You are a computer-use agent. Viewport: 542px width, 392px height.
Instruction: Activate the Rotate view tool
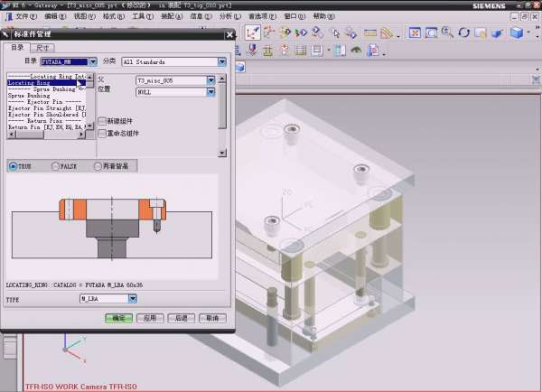(x=463, y=33)
